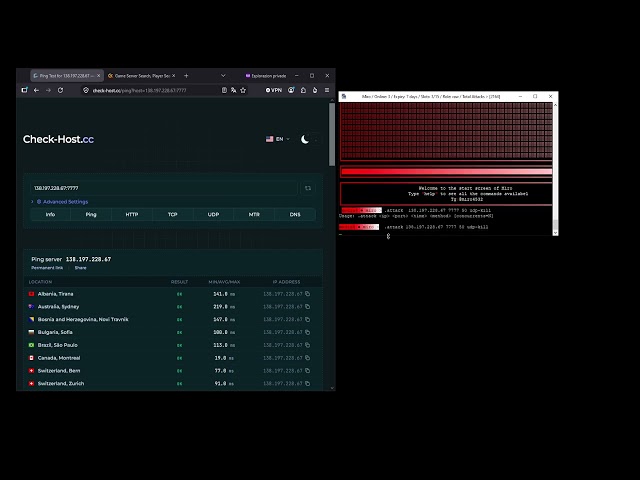This screenshot has width=640, height=480.
Task: Expand Advanced Settings section
Action: [x=60, y=202]
